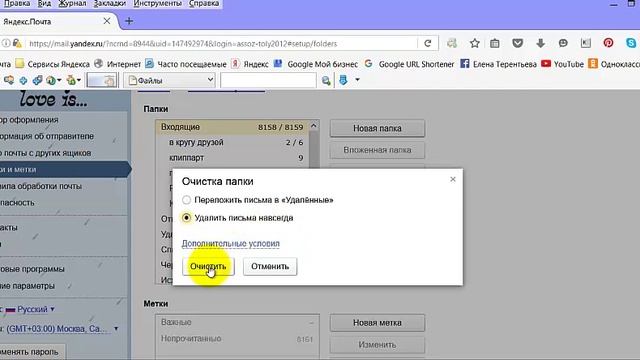Screen dimensions: 640x360
Task: Expand dropdown arrow next to blue download icon
Action: pyautogui.click(x=357, y=80)
